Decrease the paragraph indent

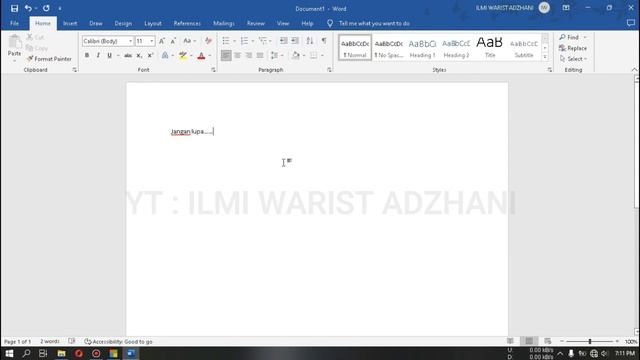(x=283, y=40)
